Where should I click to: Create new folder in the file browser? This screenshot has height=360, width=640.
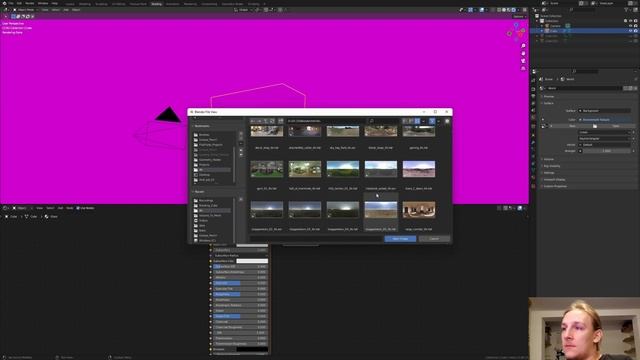(281, 121)
